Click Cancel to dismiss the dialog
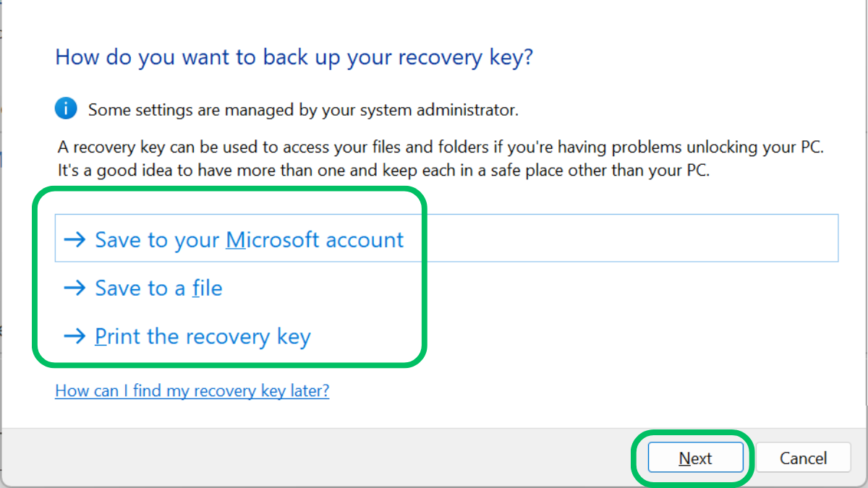The height and width of the screenshot is (488, 868). tap(803, 458)
